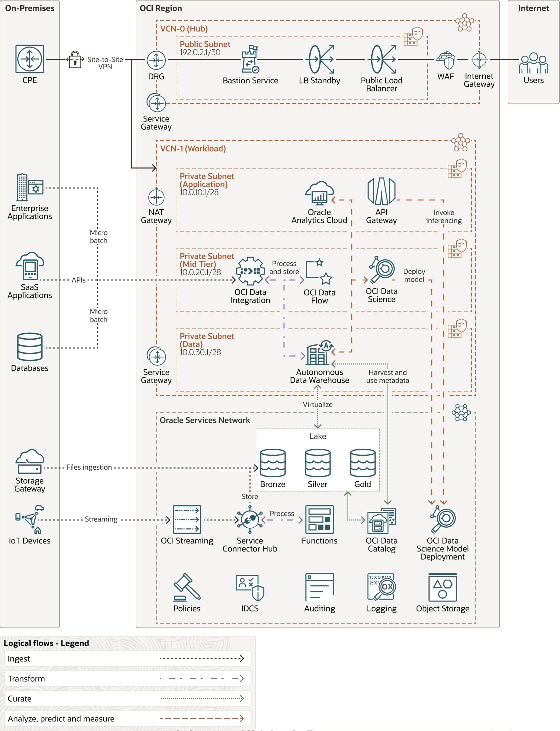The height and width of the screenshot is (731, 560).
Task: Click the OCI Data Science Model Deployment icon
Action: click(x=443, y=520)
